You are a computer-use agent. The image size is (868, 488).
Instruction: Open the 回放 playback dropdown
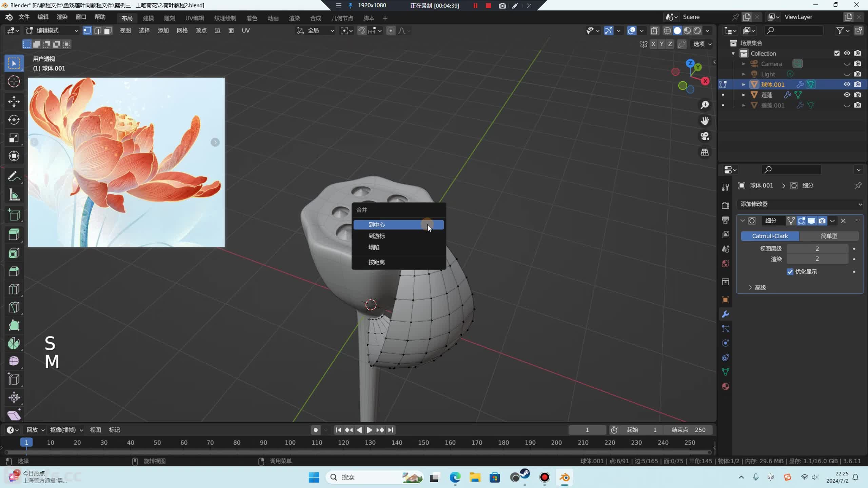pos(35,430)
